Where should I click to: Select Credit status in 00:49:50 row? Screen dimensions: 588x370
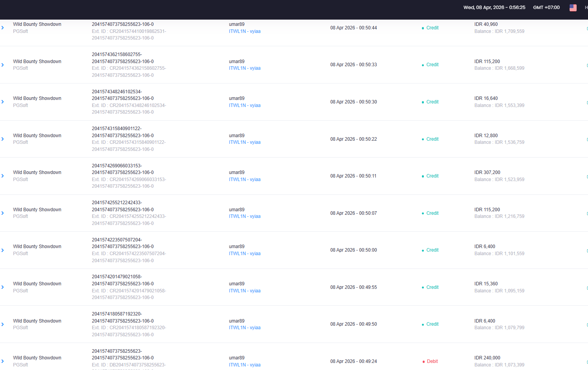(432, 324)
